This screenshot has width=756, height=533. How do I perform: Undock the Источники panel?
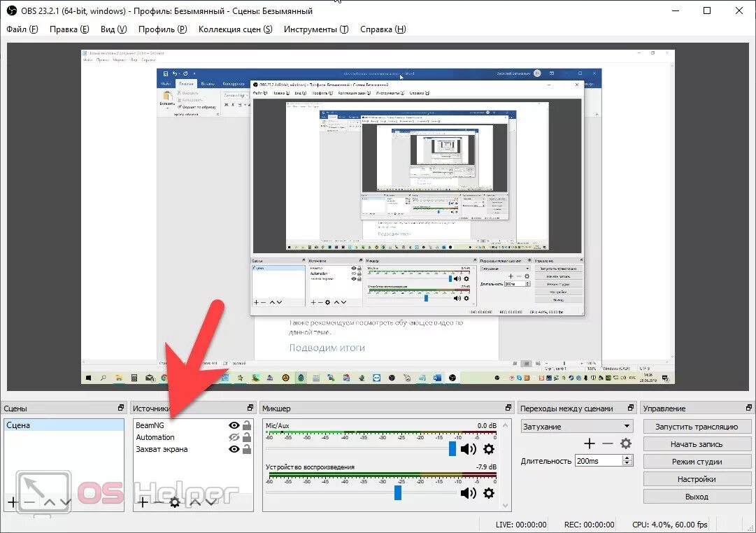[x=250, y=408]
